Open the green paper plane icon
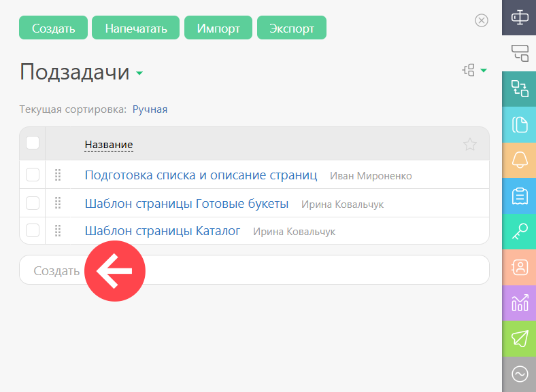Viewport: 536px width, 392px height. [519, 339]
